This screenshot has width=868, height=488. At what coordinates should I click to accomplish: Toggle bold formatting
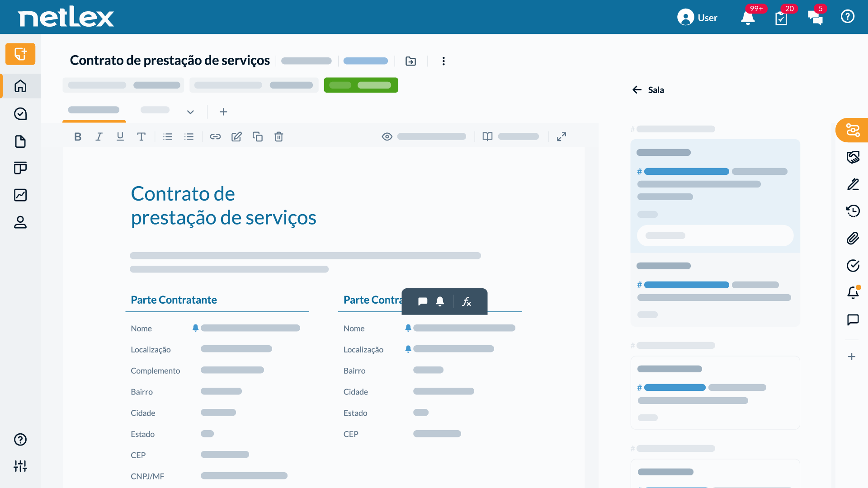click(x=78, y=137)
